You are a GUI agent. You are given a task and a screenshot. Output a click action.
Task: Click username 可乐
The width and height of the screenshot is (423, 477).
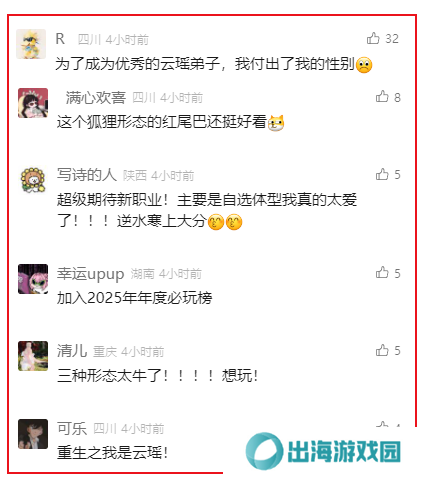click(72, 428)
